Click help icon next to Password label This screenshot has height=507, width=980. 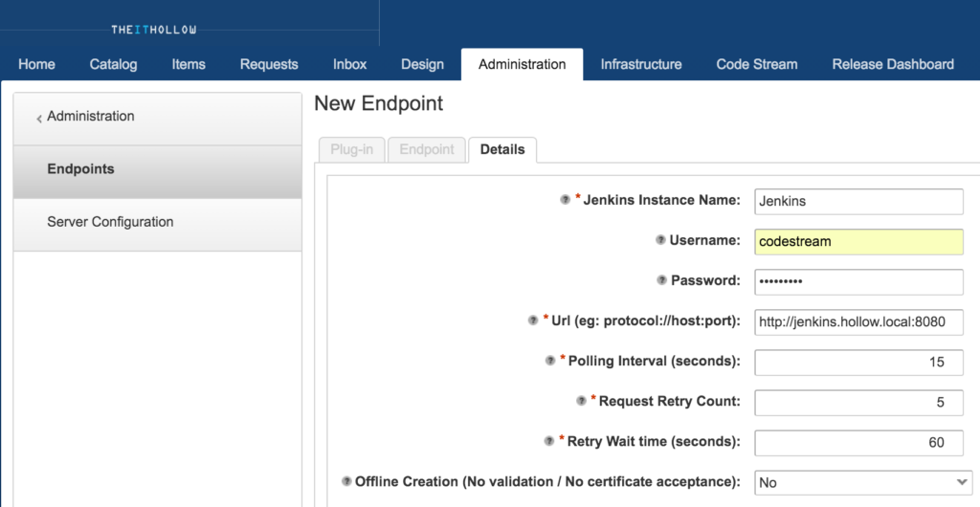[x=661, y=280]
